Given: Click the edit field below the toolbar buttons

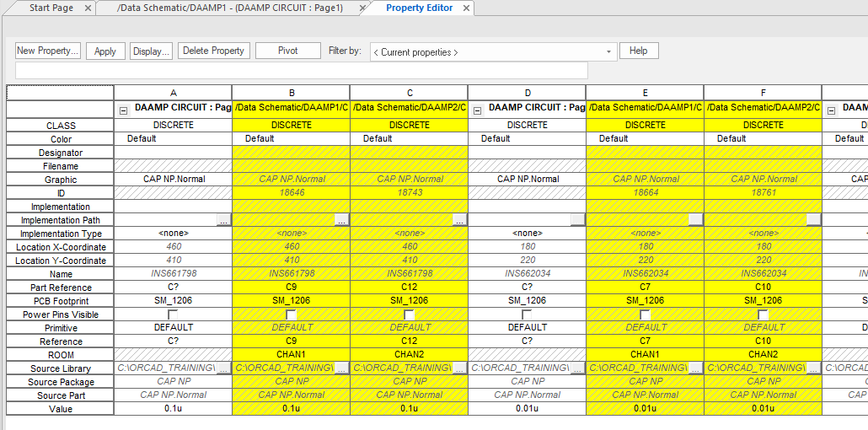Looking at the screenshot, I should click(x=302, y=70).
